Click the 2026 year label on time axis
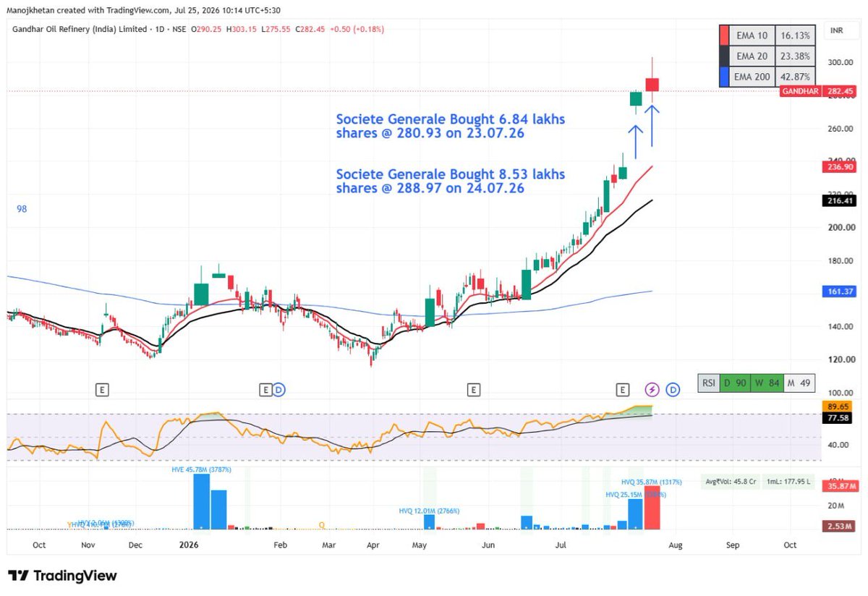The height and width of the screenshot is (596, 868). click(x=188, y=545)
